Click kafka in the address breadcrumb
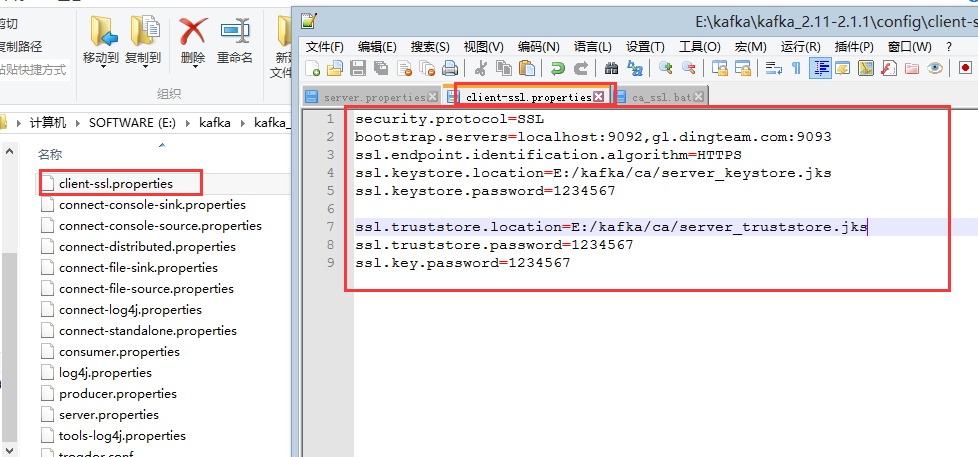The image size is (978, 457). [215, 123]
